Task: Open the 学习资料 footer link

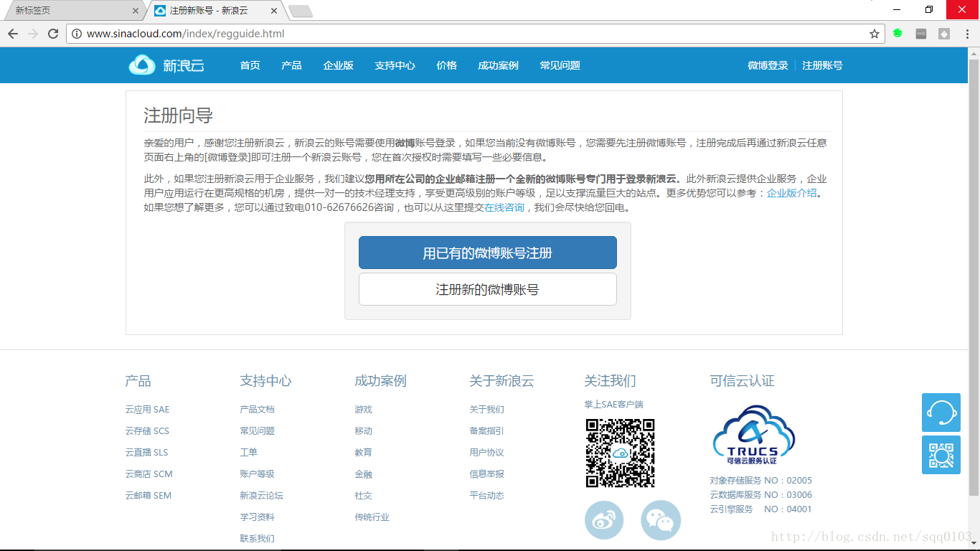Action: pyautogui.click(x=257, y=517)
